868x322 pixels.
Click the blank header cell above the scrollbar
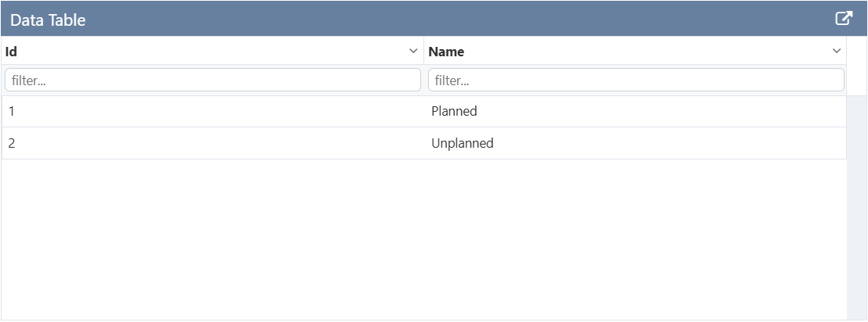tap(856, 66)
